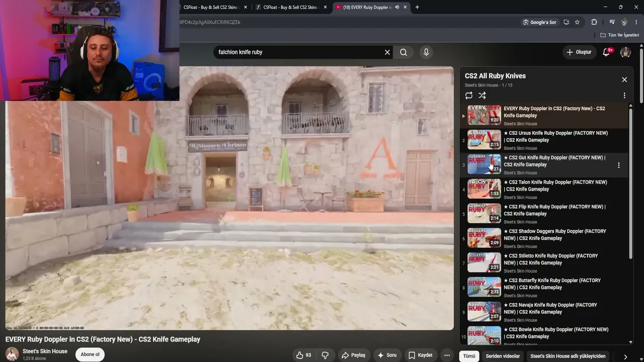Screen dimensions: 644x362
Task: Play the Shadow Daggers Ruby Doppler thumbnail
Action: point(485,238)
